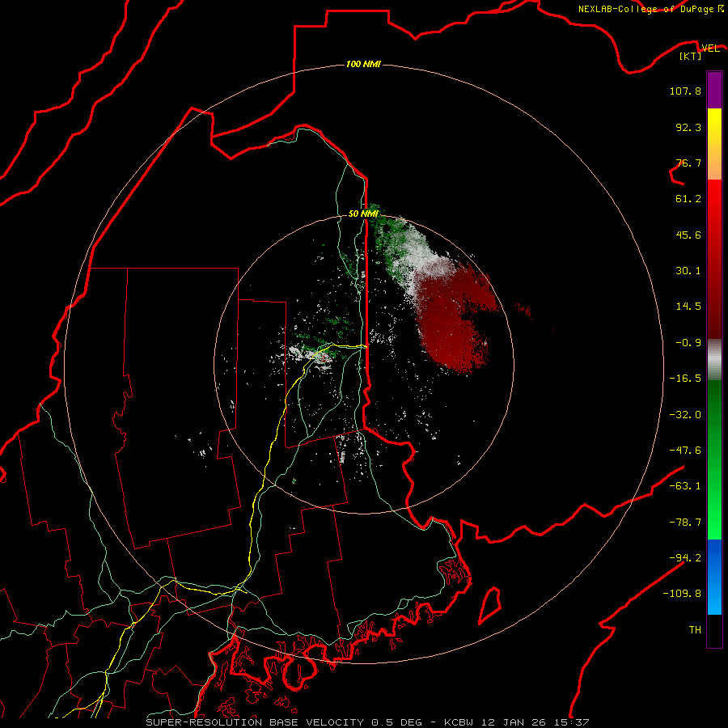
Task: Select the -32.0 scale value
Action: [685, 415]
